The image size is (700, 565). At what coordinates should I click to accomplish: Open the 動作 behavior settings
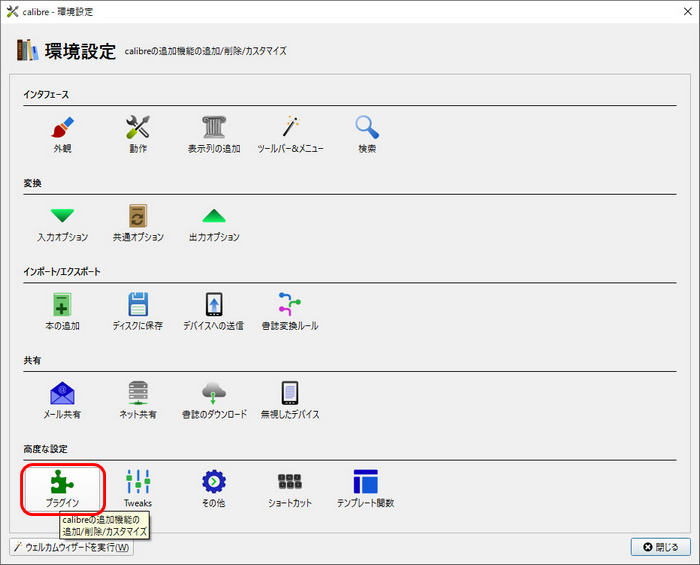(138, 134)
